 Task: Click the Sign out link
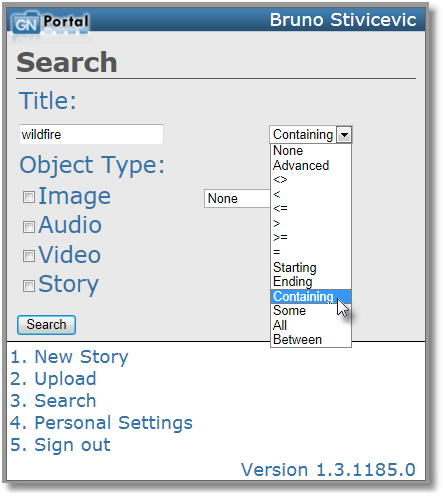[x=60, y=445]
